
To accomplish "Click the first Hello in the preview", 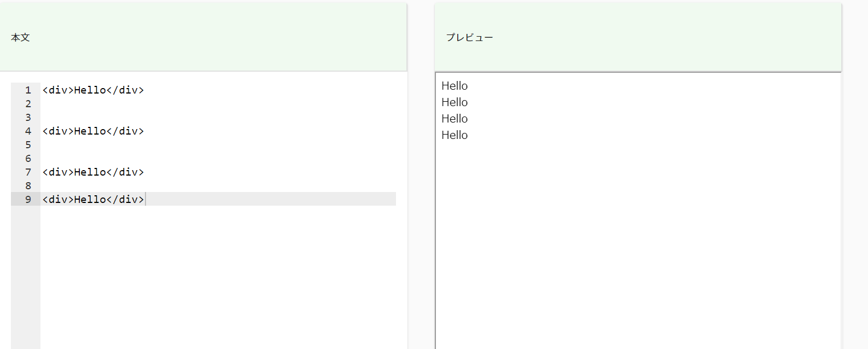I will [x=455, y=86].
